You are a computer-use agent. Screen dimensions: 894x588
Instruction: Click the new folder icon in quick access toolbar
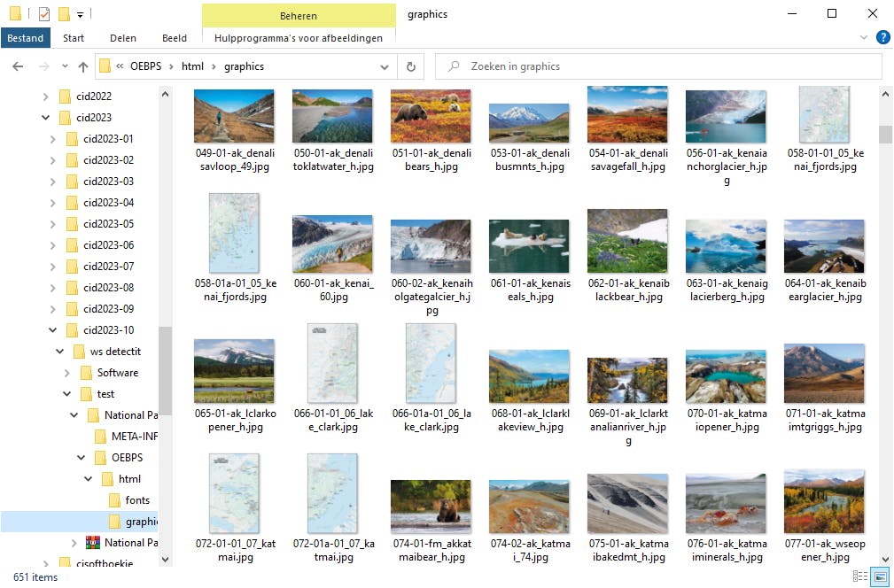click(64, 14)
